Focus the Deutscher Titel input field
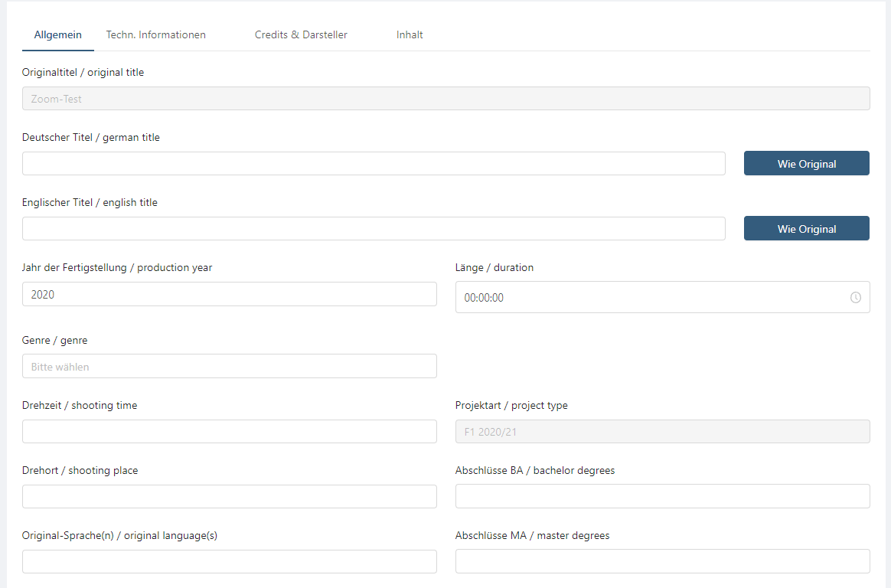 [374, 164]
